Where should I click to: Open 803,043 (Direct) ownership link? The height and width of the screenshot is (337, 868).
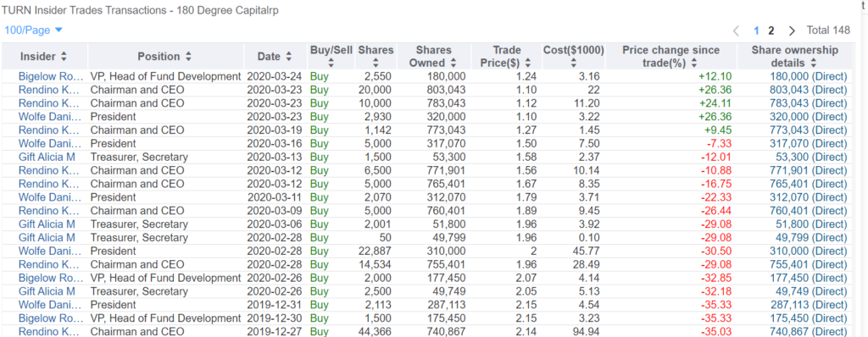point(808,90)
